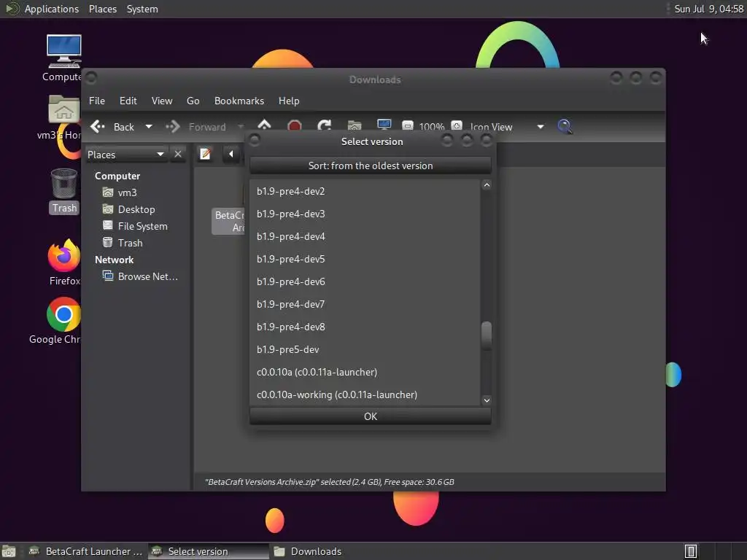Select version b1.9-pre4-dev3
The image size is (747, 560).
click(365, 214)
